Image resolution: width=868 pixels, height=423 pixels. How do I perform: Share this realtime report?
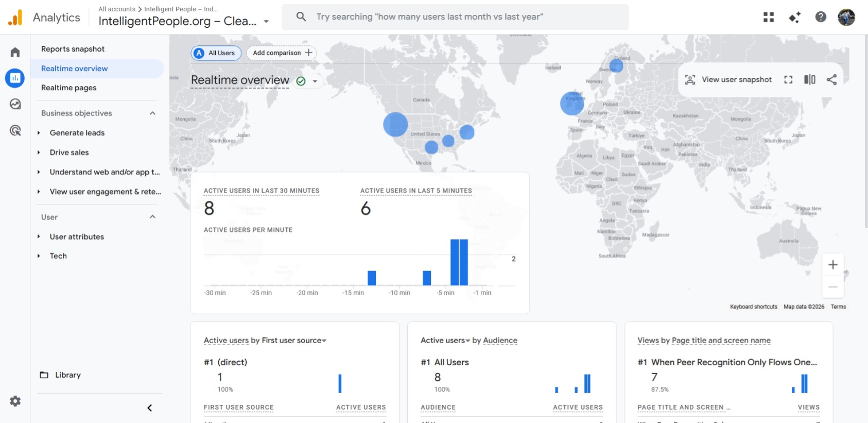pyautogui.click(x=831, y=79)
